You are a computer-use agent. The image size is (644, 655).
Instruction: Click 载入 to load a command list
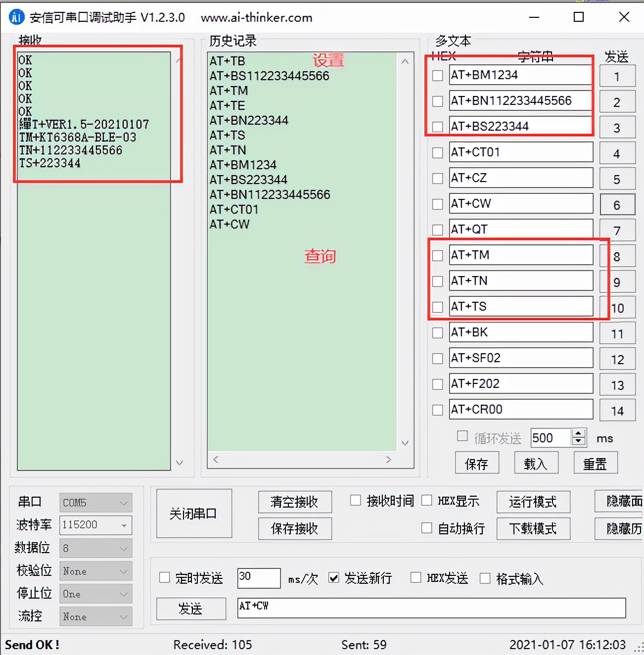tap(536, 463)
